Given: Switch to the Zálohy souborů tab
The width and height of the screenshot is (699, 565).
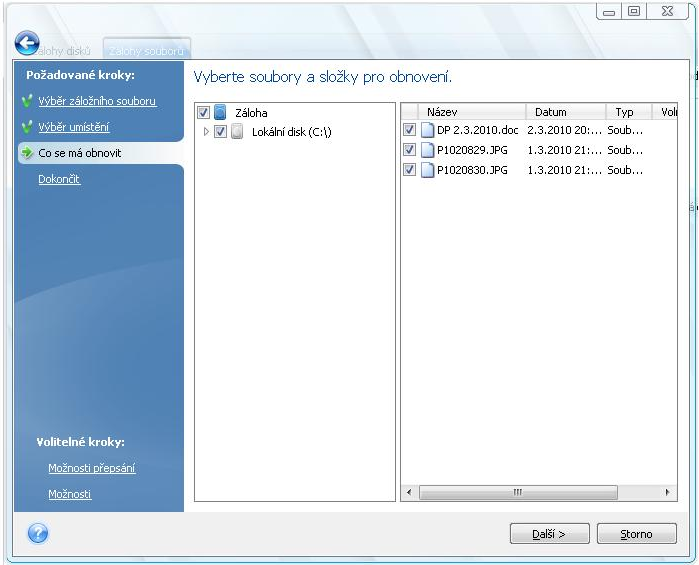Looking at the screenshot, I should coord(147,51).
